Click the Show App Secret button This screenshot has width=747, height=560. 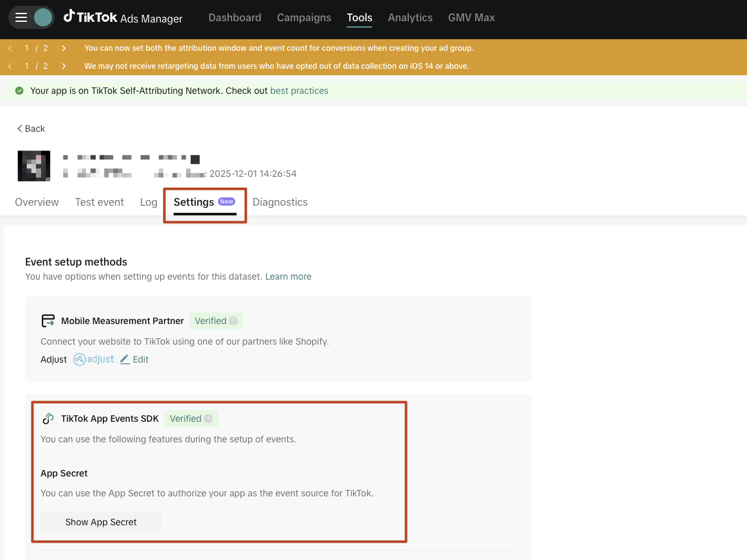click(x=101, y=522)
